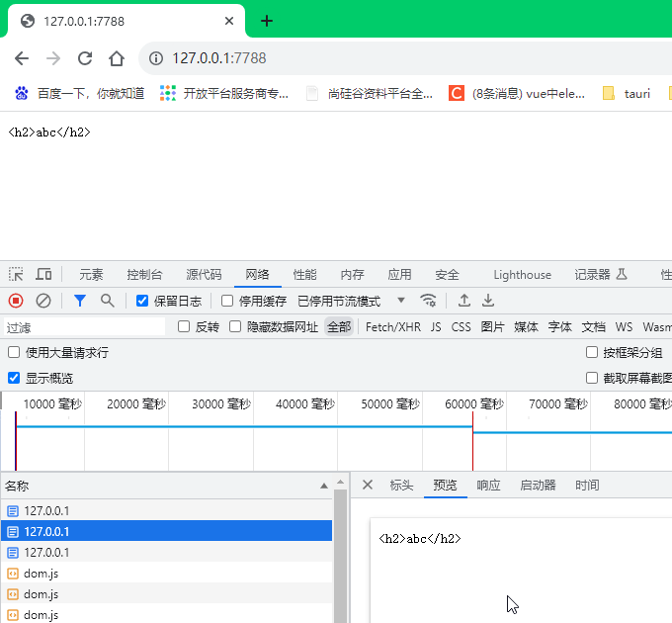The image size is (672, 623).
Task: Toggle the network filter funnel icon
Action: (80, 301)
